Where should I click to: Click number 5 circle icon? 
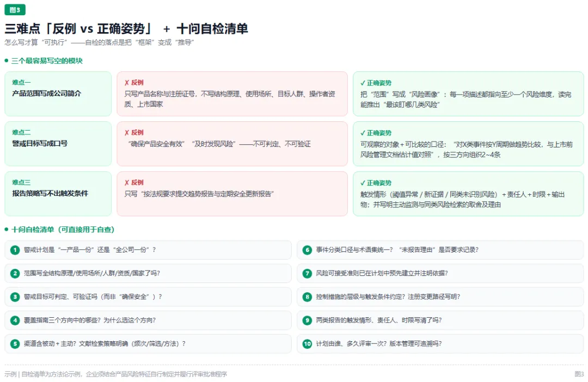[15, 344]
